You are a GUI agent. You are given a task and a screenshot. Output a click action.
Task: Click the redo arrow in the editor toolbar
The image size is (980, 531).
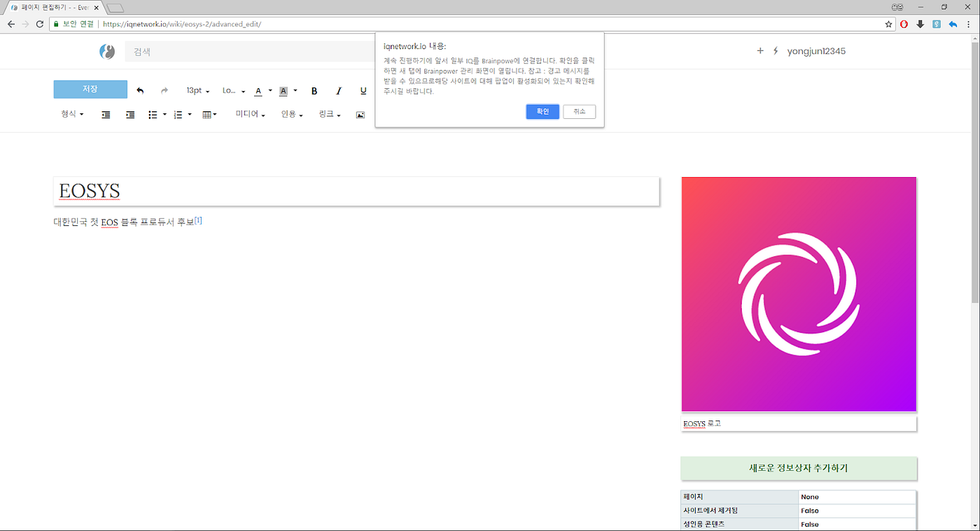pos(164,90)
